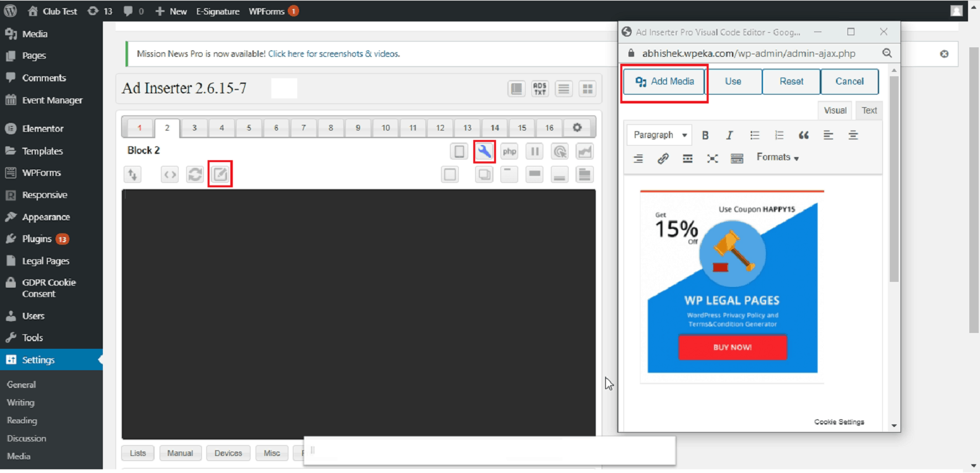Toggle the toolbar keyboard icon
Image resolution: width=980 pixels, height=473 pixels.
click(x=737, y=158)
